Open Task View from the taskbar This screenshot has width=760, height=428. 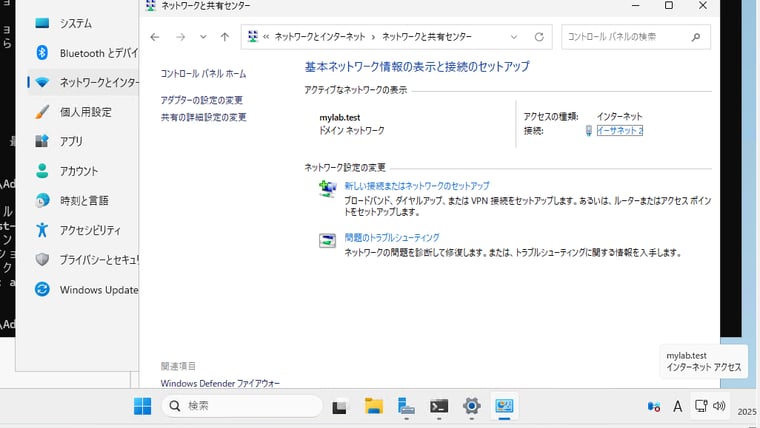[340, 406]
